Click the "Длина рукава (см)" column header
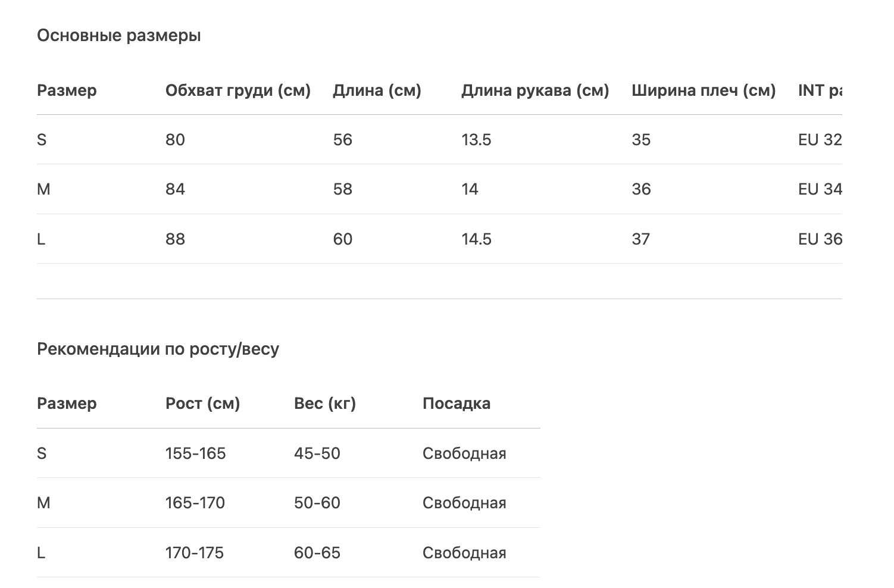Image resolution: width=894 pixels, height=588 pixels. click(535, 90)
